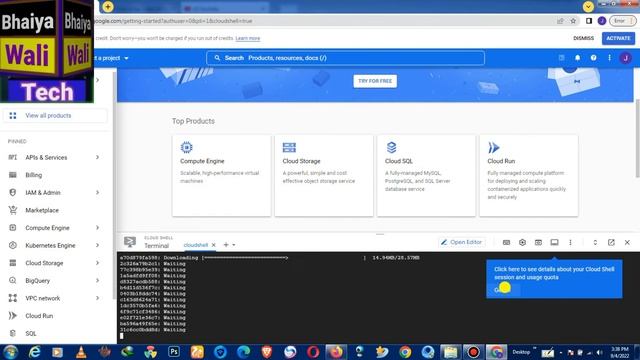The image size is (640, 360).
Task: Follow the Learn more link
Action: click(248, 38)
